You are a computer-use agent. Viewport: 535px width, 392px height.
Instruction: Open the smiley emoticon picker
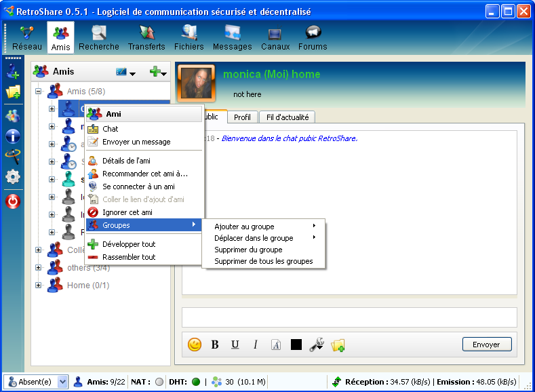pos(195,345)
